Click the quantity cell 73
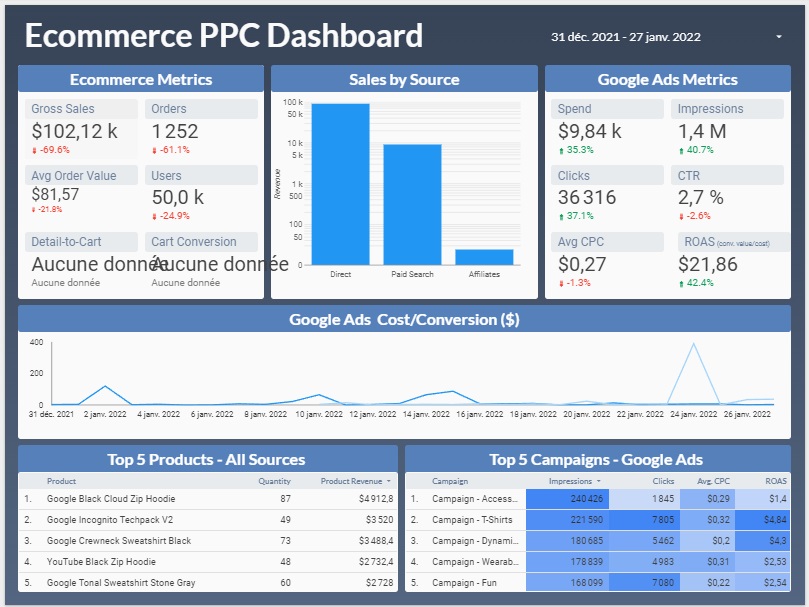 coord(285,540)
